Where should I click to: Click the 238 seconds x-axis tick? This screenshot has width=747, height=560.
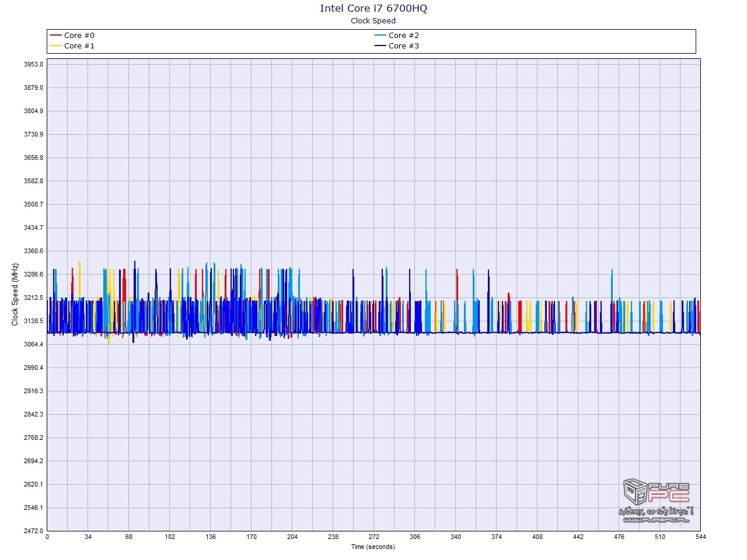[x=333, y=537]
